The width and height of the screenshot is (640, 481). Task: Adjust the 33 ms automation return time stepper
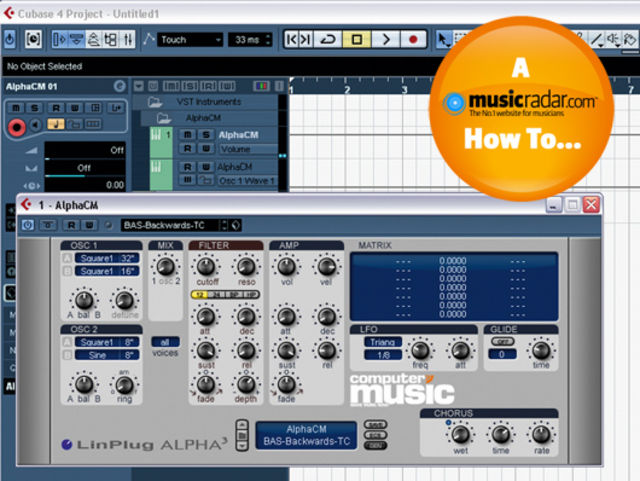(x=268, y=40)
